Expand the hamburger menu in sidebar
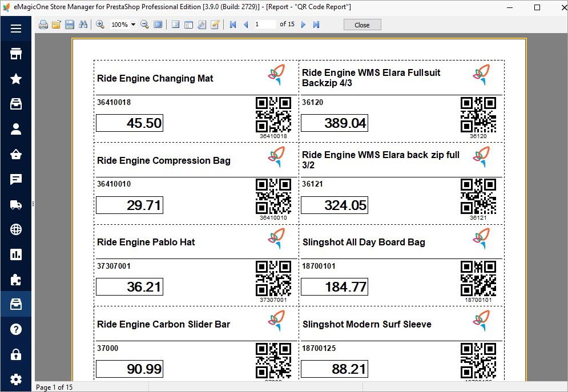 point(16,29)
